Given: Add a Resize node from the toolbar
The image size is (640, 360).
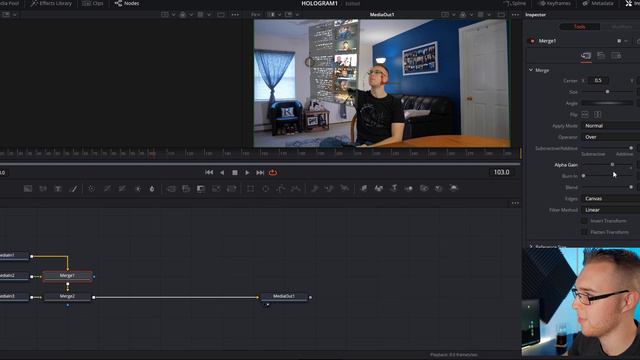Looking at the screenshot, I should (216, 189).
